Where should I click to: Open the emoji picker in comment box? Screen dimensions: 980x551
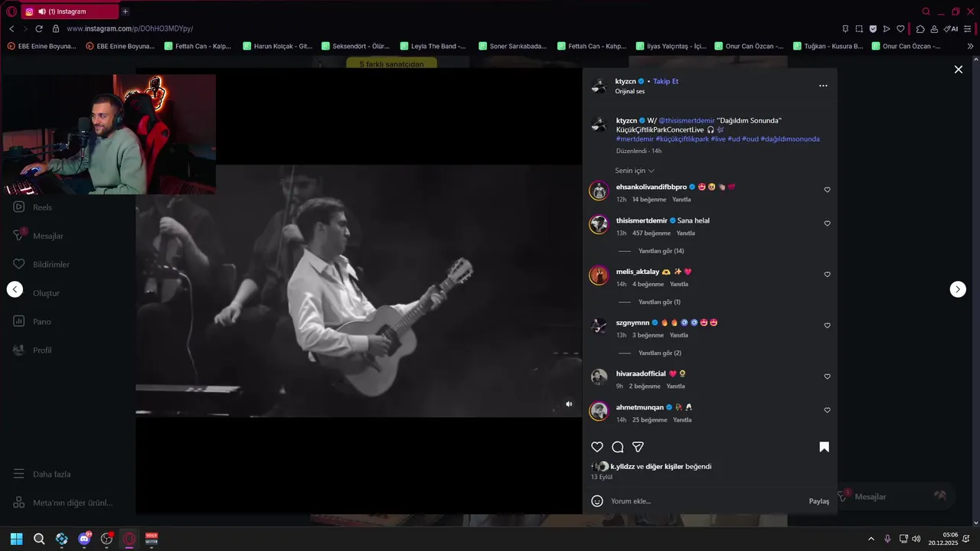coord(597,501)
